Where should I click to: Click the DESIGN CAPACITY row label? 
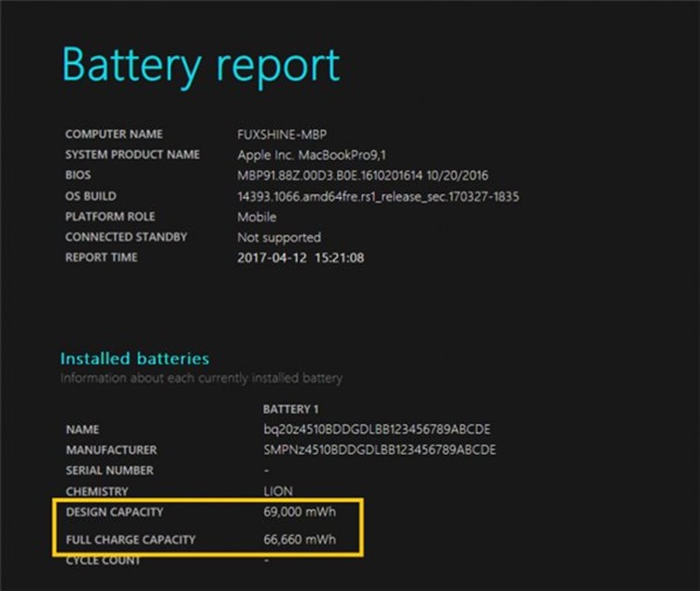(114, 513)
